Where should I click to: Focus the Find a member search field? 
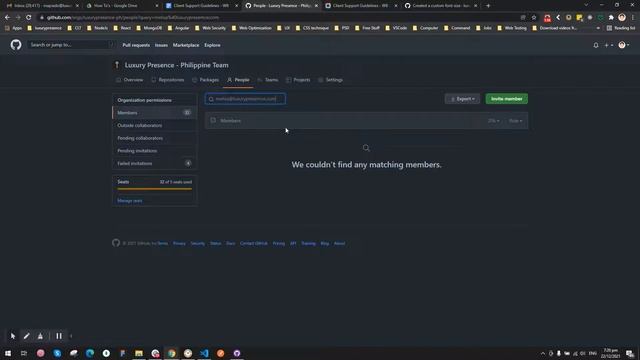[245, 99]
